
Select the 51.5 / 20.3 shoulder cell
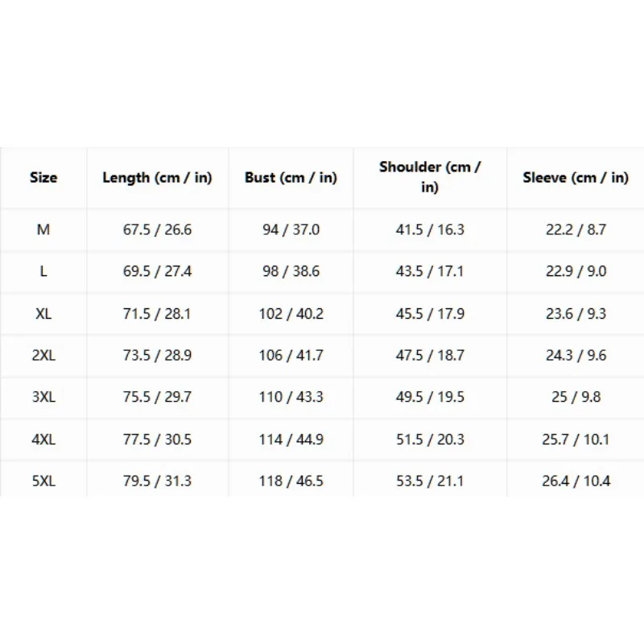coord(430,439)
